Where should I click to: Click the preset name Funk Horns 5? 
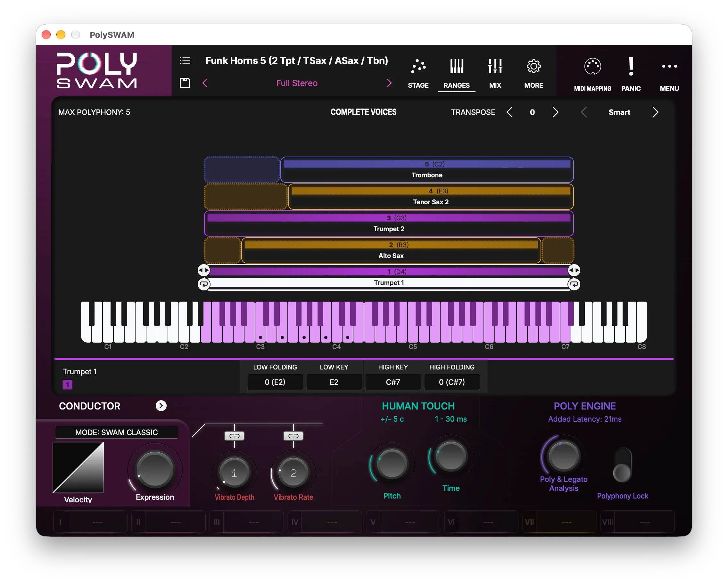pos(296,61)
